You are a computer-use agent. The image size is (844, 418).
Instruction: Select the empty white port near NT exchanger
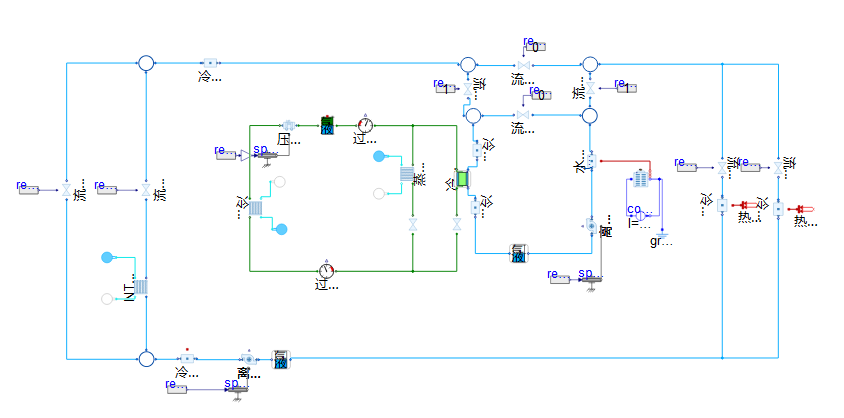pyautogui.click(x=108, y=299)
